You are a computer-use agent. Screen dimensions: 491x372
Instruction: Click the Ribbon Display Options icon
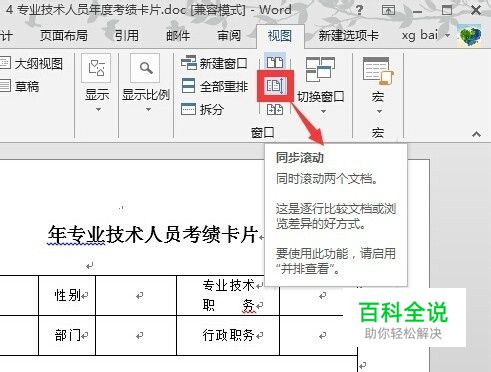pos(388,10)
